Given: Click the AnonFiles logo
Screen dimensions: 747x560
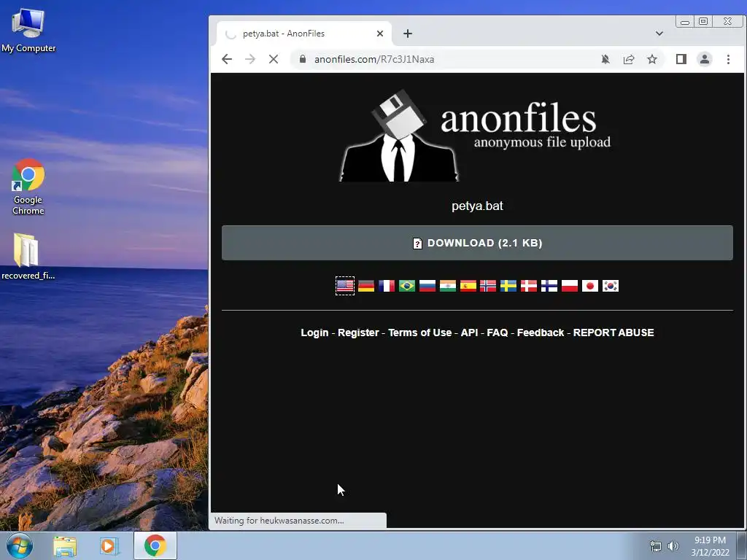Looking at the screenshot, I should pos(475,136).
